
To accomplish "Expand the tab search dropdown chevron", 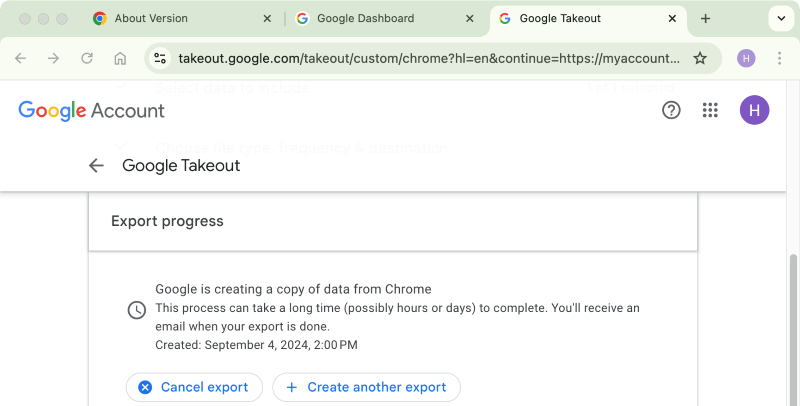I will click(781, 18).
